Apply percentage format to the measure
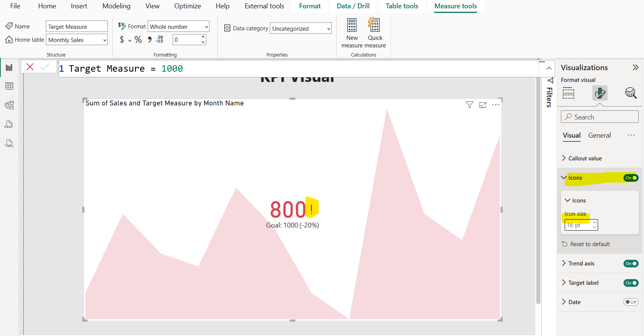Image resolution: width=644 pixels, height=336 pixels. tap(138, 40)
